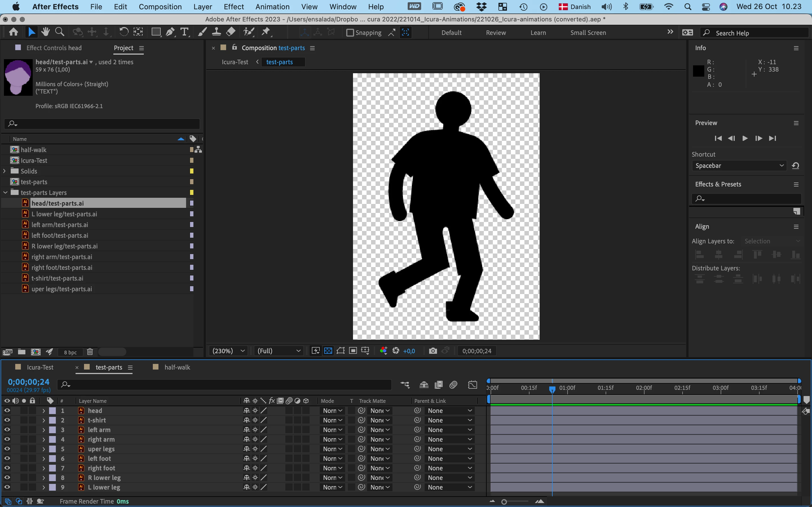Switch to the half-walk timeline tab

[177, 367]
